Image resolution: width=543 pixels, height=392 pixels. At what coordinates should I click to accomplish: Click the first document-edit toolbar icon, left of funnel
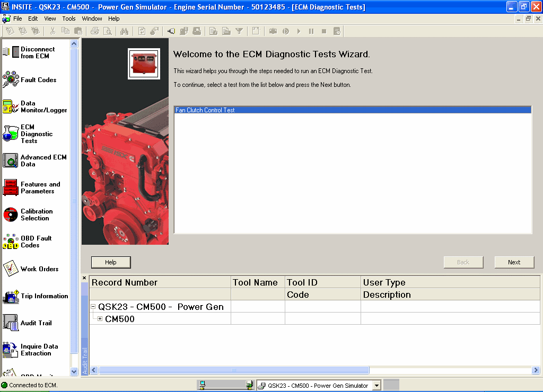tap(213, 31)
